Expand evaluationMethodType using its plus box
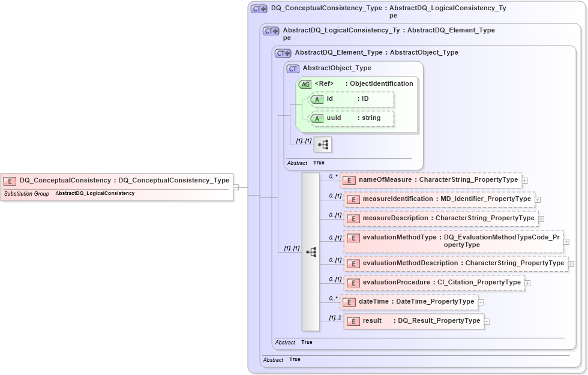 566,241
